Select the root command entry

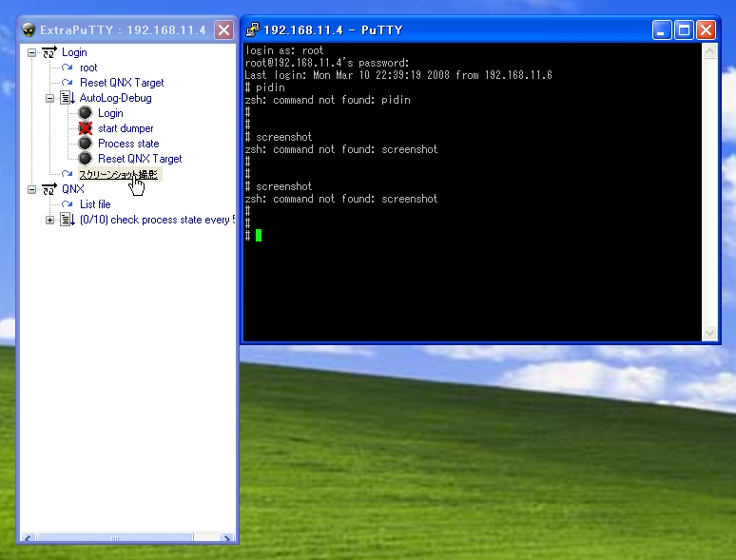(x=88, y=68)
